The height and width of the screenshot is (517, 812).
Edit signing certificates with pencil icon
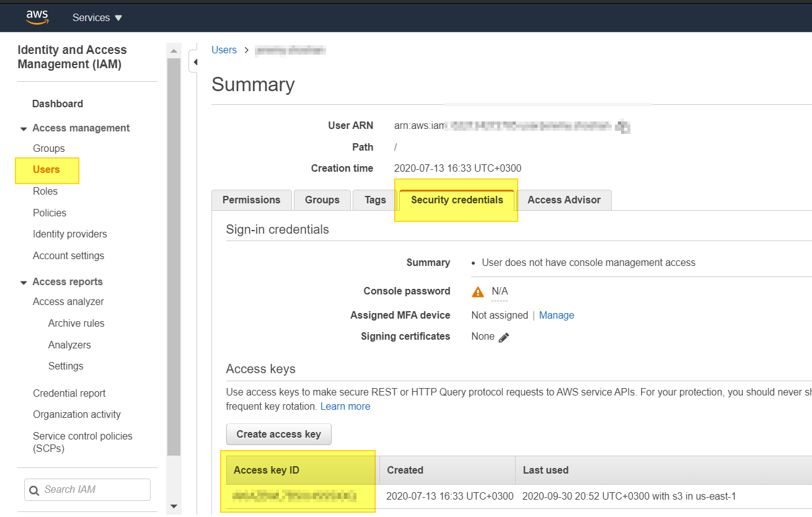(504, 337)
